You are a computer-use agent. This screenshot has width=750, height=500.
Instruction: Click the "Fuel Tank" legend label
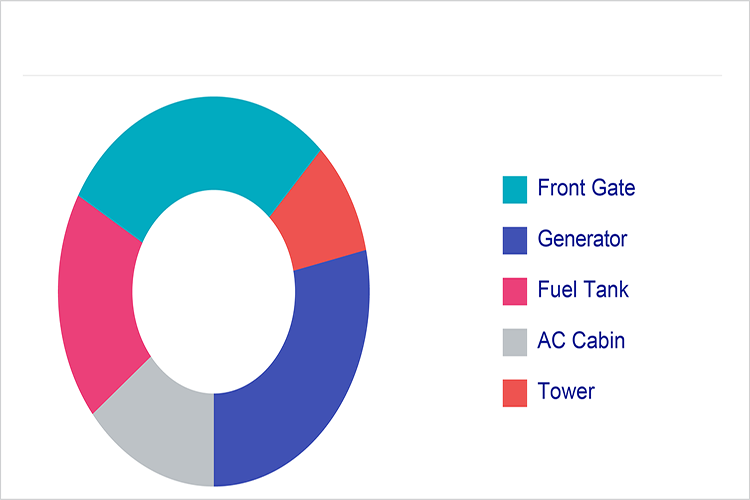[583, 291]
